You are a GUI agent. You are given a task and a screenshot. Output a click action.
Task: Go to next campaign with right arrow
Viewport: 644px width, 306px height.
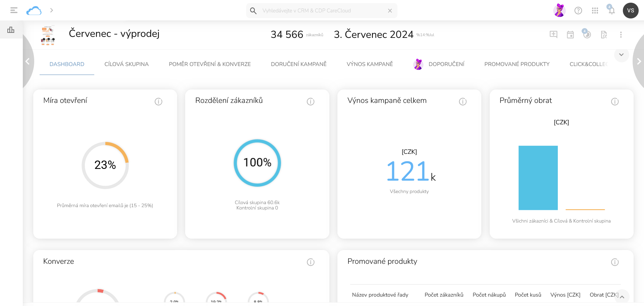[x=639, y=61]
